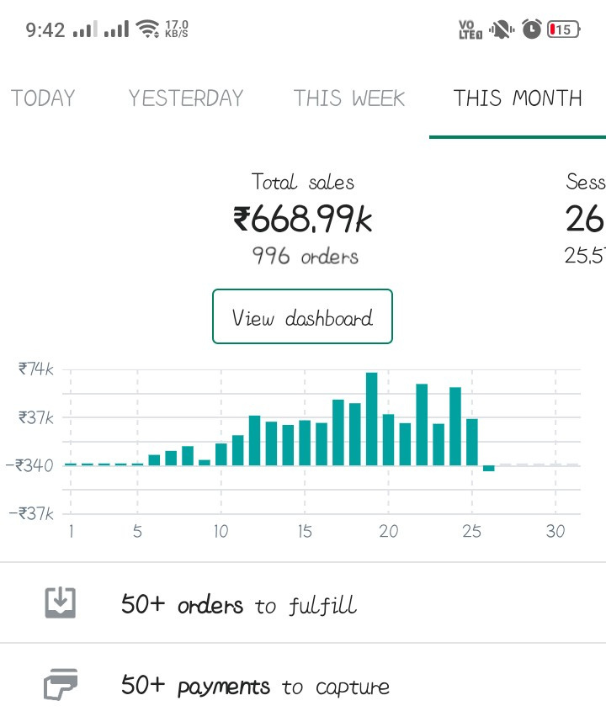Screen dimensions: 606x708
Task: Select the THIS WEEK tab
Action: (349, 98)
